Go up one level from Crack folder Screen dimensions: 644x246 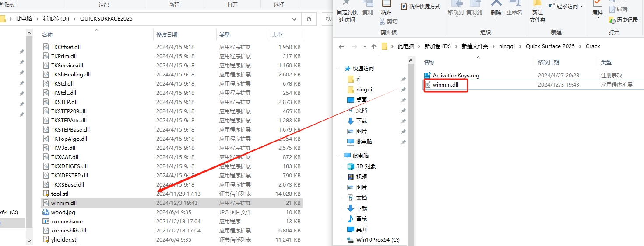click(373, 46)
